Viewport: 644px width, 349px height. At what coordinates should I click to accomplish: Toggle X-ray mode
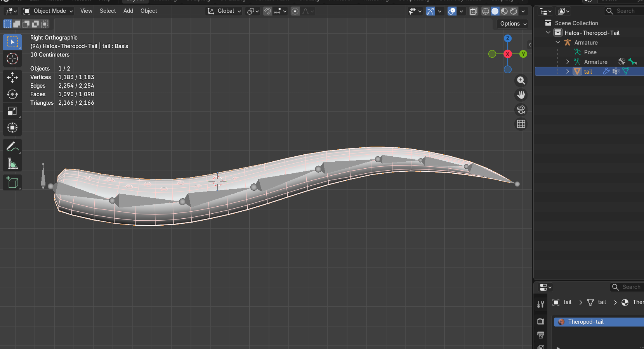pyautogui.click(x=473, y=11)
